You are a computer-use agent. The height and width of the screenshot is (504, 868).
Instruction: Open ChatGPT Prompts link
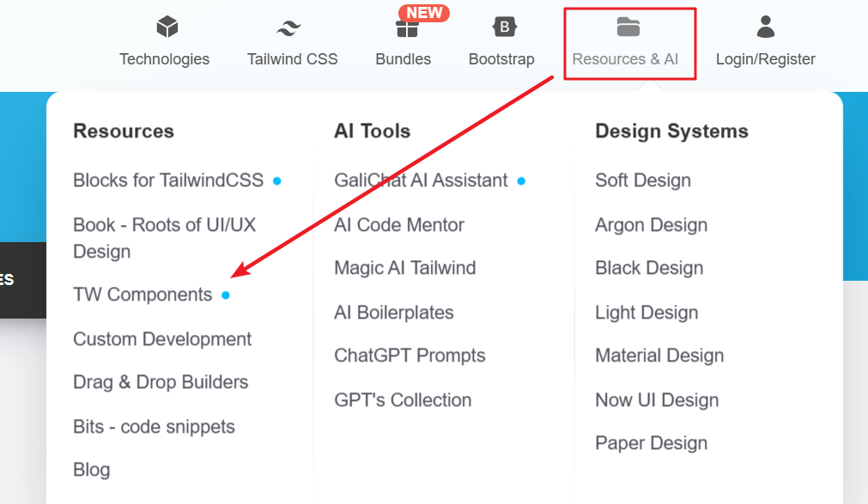click(x=410, y=355)
